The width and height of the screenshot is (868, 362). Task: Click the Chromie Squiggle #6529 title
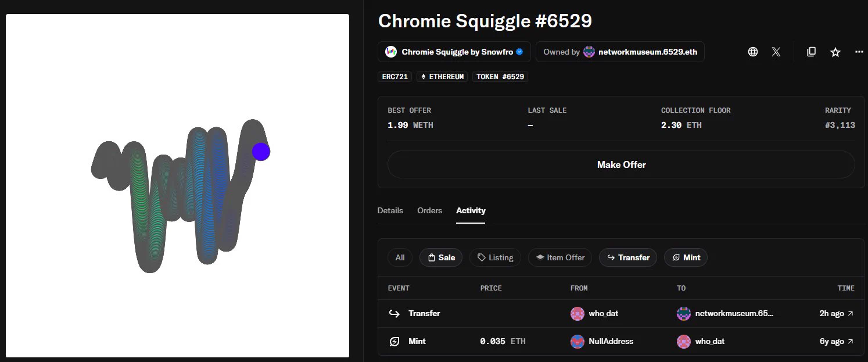tap(485, 21)
